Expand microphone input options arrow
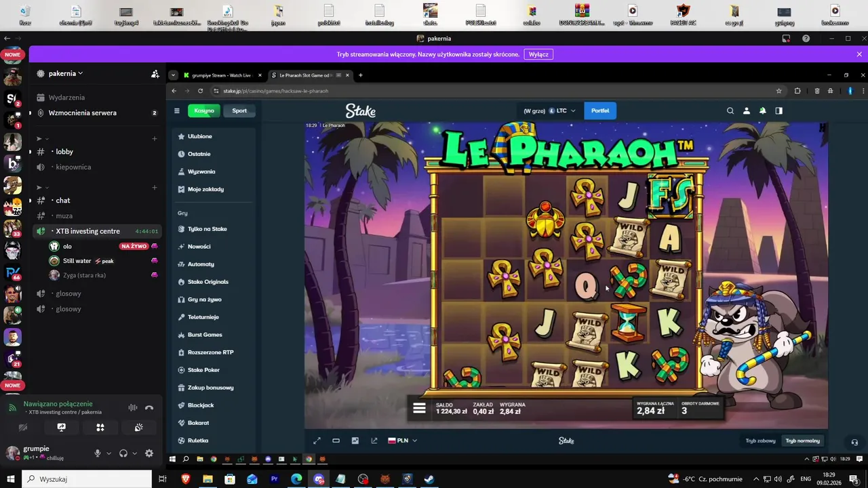 (108, 453)
